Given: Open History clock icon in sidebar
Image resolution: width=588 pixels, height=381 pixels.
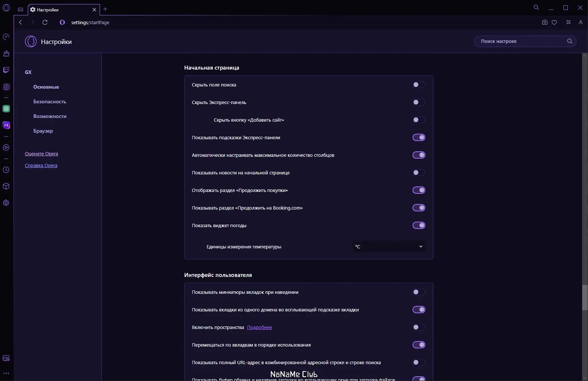Looking at the screenshot, I should (6, 170).
